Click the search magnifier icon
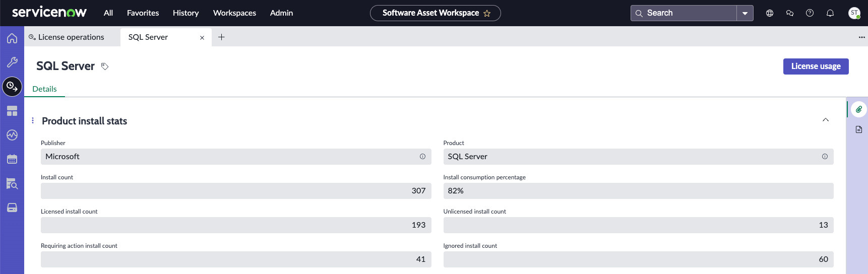The image size is (868, 274). 639,13
